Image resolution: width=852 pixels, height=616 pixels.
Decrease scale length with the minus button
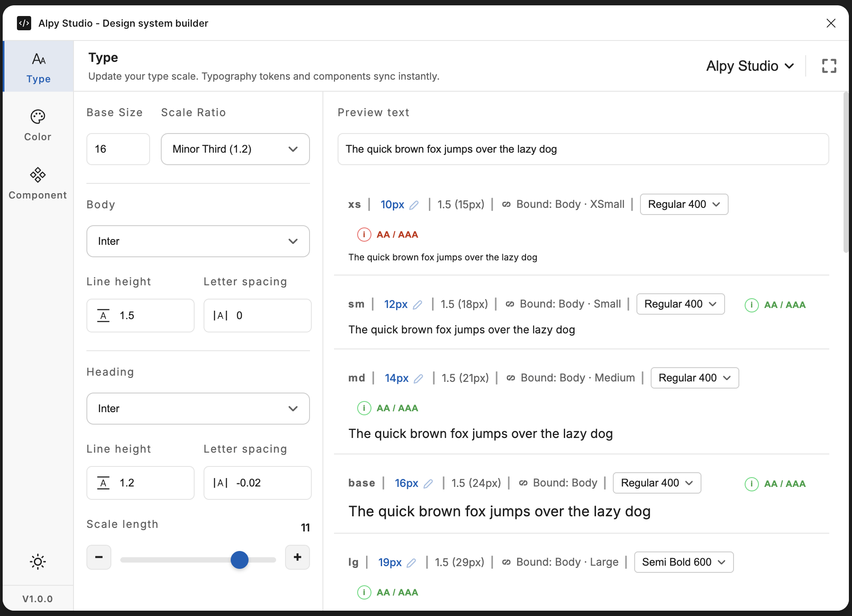pos(99,557)
